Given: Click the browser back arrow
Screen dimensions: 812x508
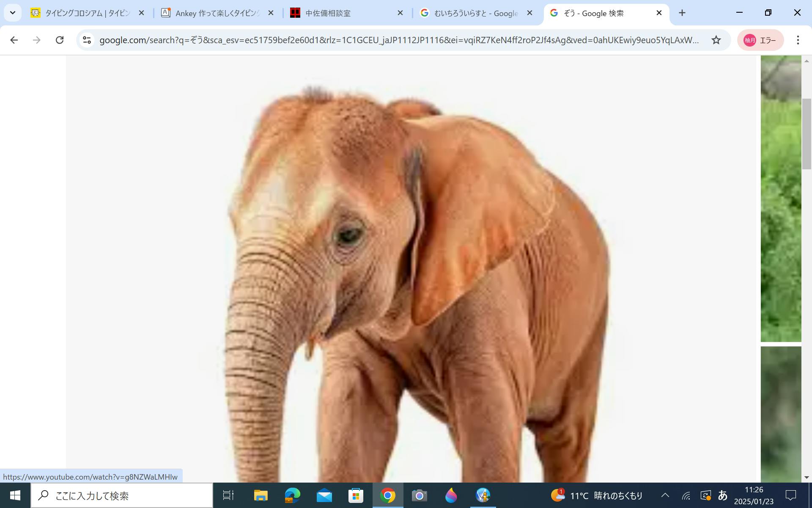Looking at the screenshot, I should coord(14,40).
